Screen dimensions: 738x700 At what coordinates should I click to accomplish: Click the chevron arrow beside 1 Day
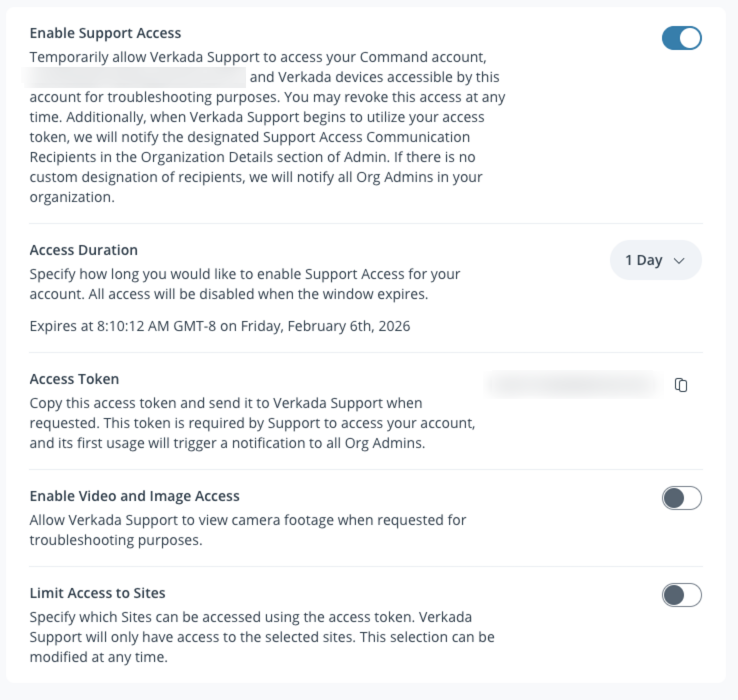coord(679,260)
